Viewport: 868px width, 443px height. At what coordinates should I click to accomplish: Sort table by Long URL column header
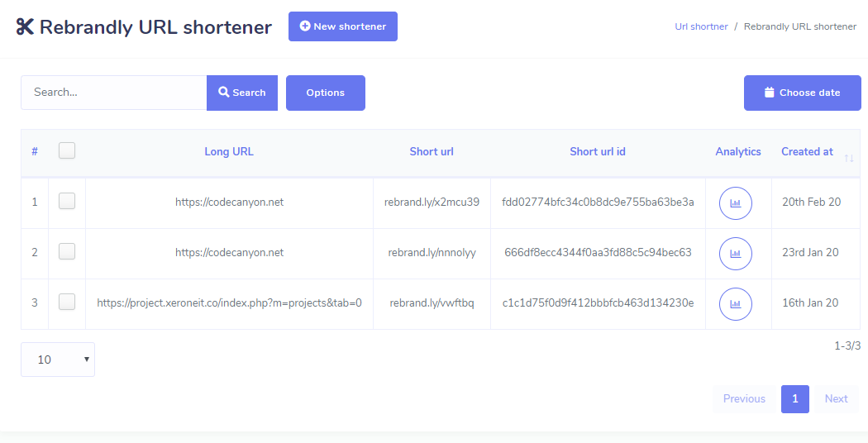pos(229,151)
